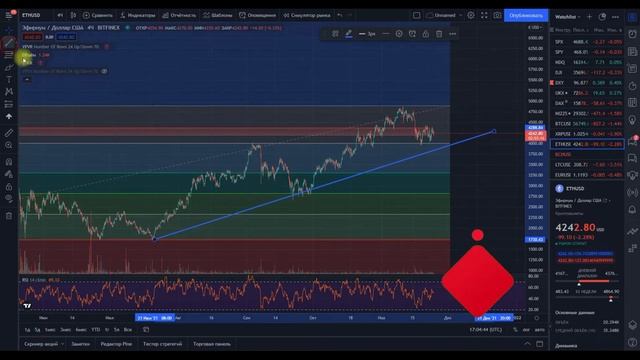Select the Fibonacci tools icon in left toolbar
640x360 pixels.
9,55
